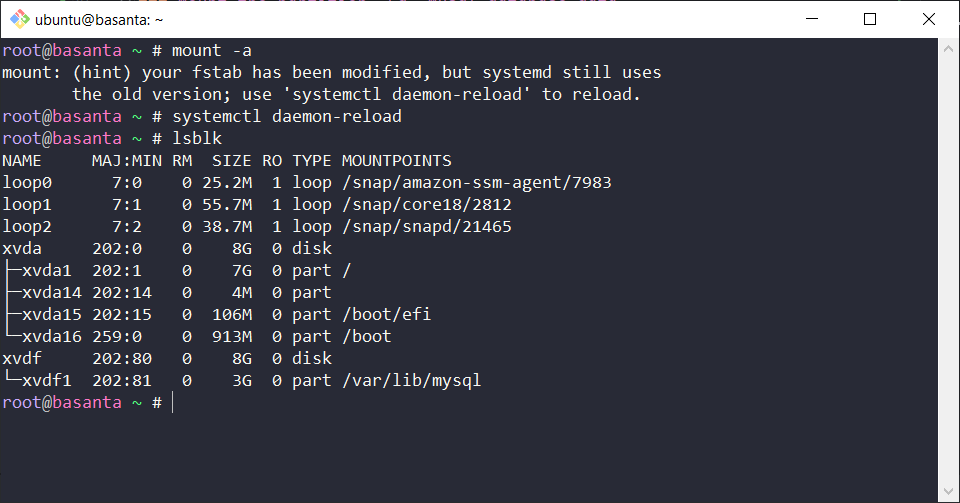Click the /snap/amazon-ssm-agent/7983 mount path
Image resolution: width=960 pixels, height=503 pixels.
476,182
